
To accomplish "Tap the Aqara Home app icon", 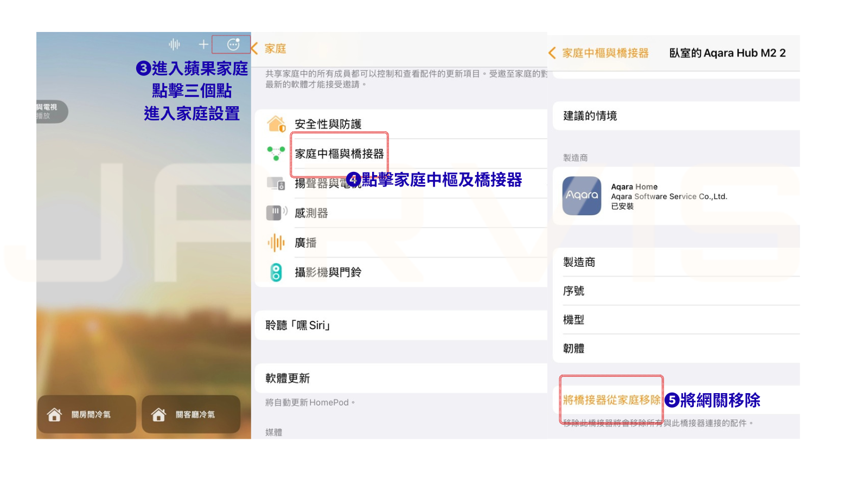I will 582,196.
